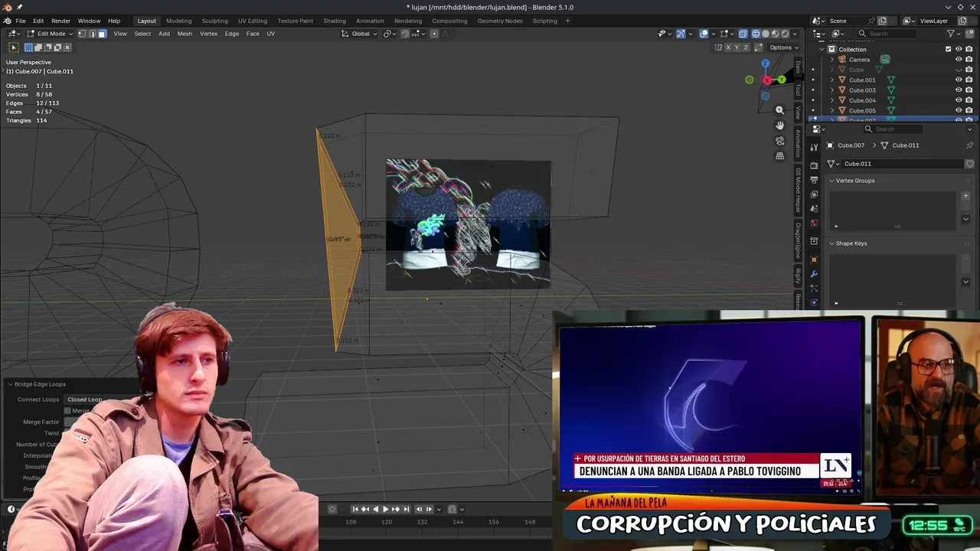The width and height of the screenshot is (980, 551).
Task: Open the Render menu
Action: coord(60,21)
